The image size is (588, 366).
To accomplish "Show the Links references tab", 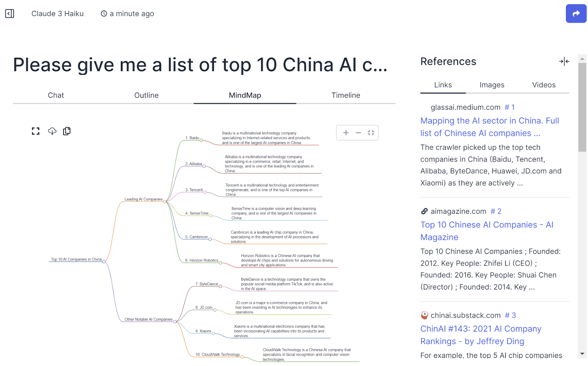I will 443,85.
